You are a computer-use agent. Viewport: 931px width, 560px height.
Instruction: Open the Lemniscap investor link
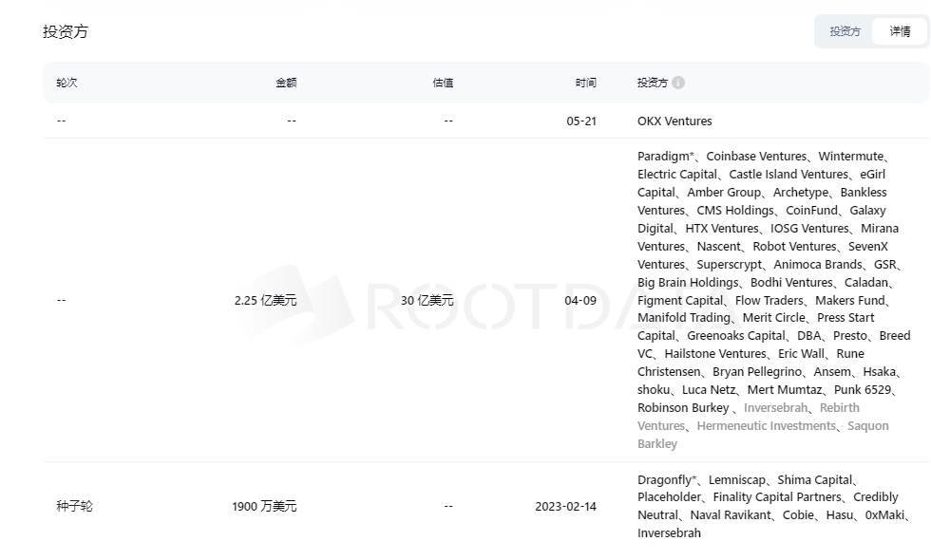pyautogui.click(x=737, y=479)
